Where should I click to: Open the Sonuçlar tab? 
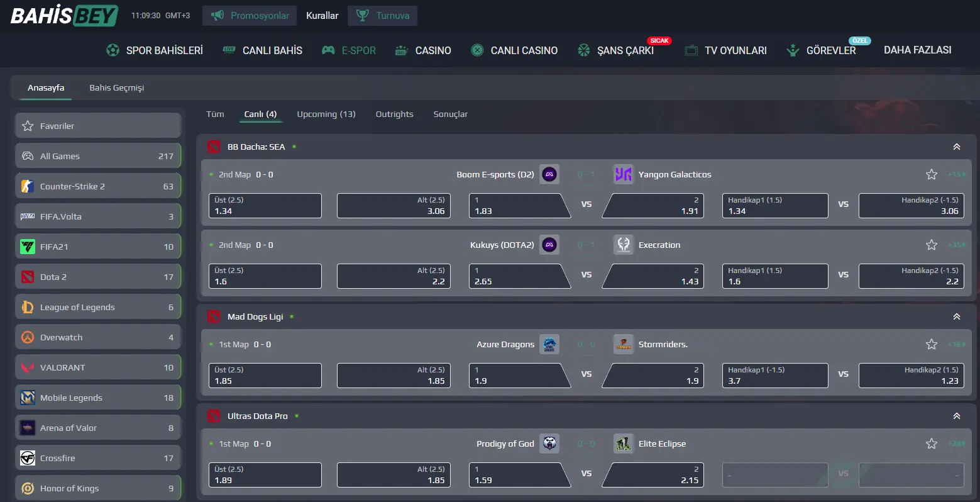pos(451,114)
